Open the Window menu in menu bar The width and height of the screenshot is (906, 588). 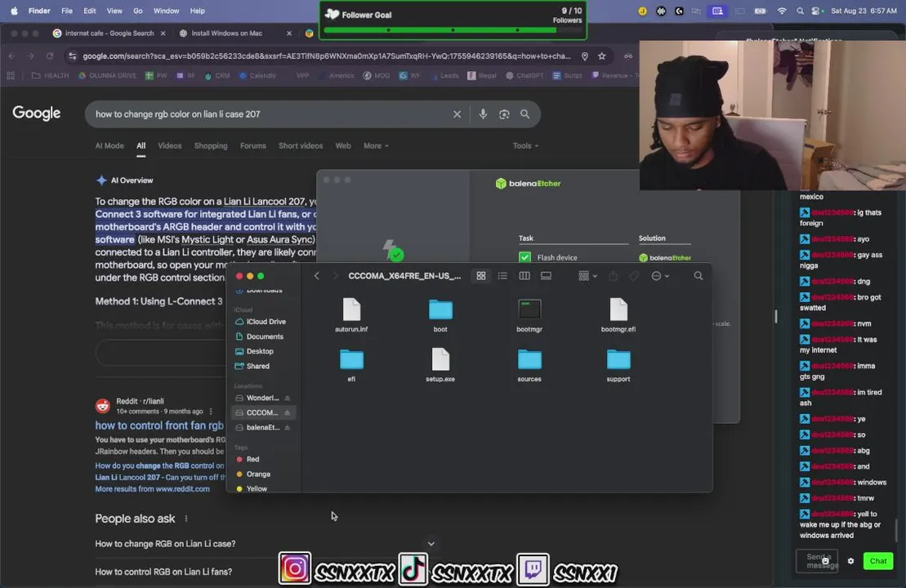(166, 11)
